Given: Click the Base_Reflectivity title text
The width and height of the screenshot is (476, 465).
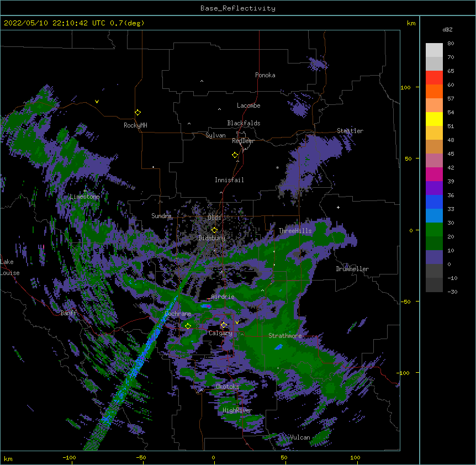Looking at the screenshot, I should [x=238, y=8].
